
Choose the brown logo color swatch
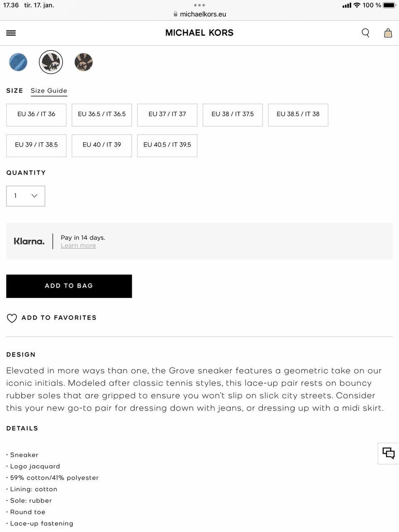pyautogui.click(x=84, y=62)
